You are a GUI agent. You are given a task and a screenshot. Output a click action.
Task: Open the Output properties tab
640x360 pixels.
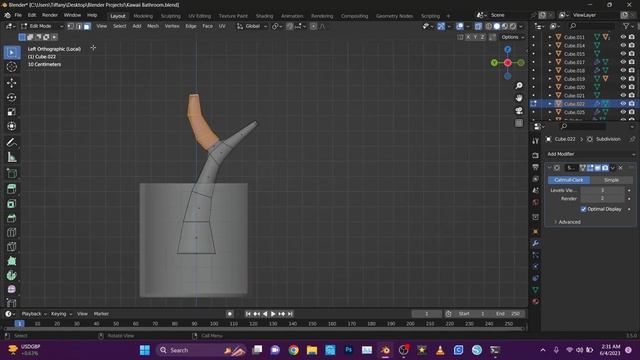tap(536, 167)
